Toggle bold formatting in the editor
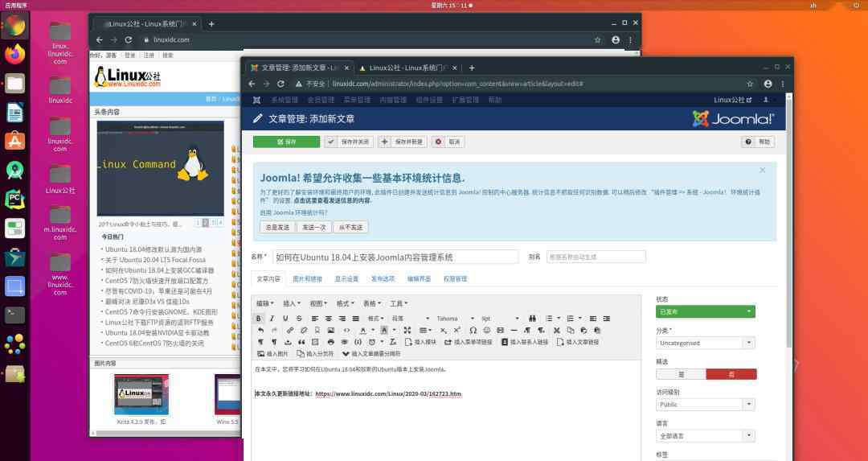868x461 pixels. tap(259, 319)
